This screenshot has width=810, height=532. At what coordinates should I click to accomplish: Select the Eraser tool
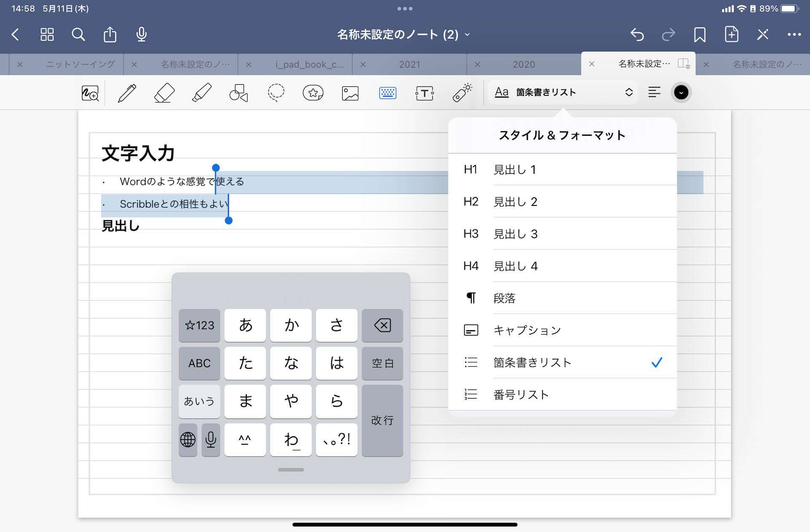tap(164, 93)
